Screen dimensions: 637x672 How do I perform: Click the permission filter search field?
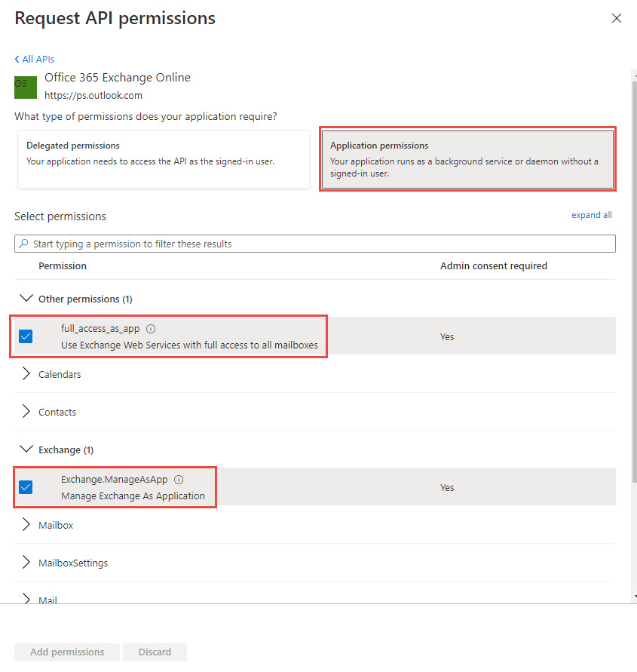click(317, 244)
